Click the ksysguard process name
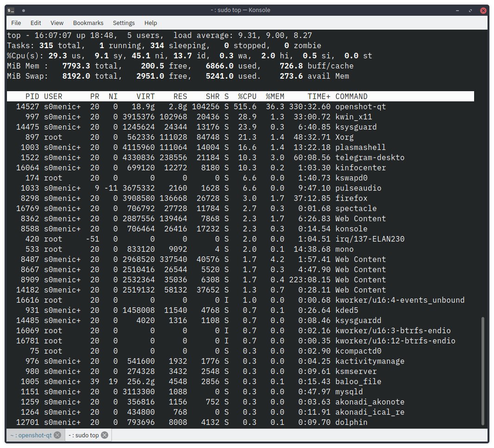 point(356,127)
